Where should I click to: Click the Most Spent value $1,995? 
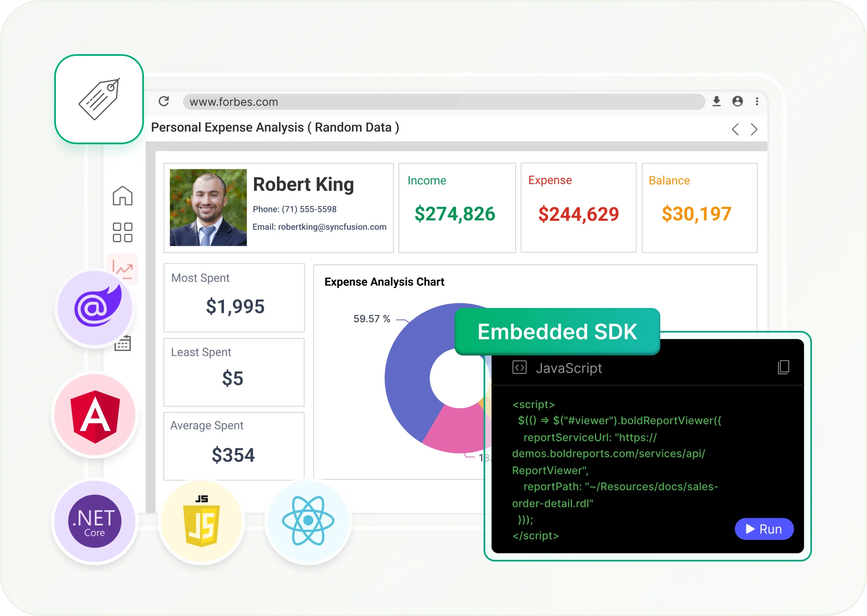235,306
